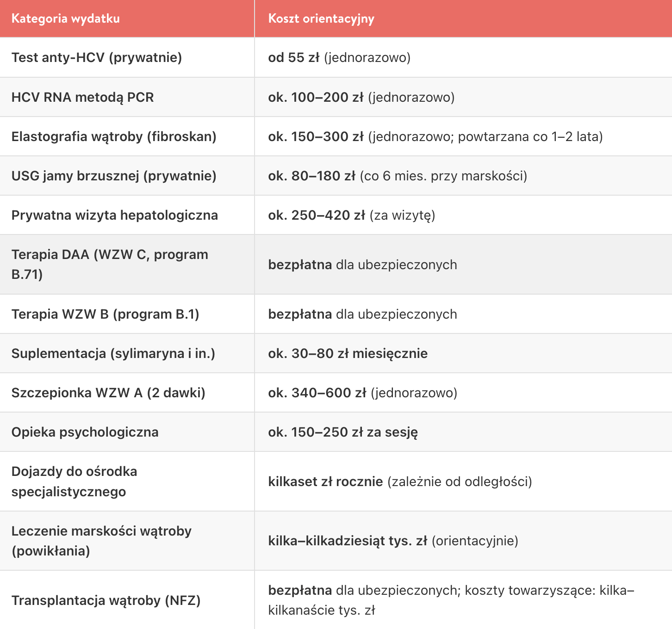
Task: Select 'Leczenie marskości wątroby (powikłania)' cell
Action: [101, 541]
